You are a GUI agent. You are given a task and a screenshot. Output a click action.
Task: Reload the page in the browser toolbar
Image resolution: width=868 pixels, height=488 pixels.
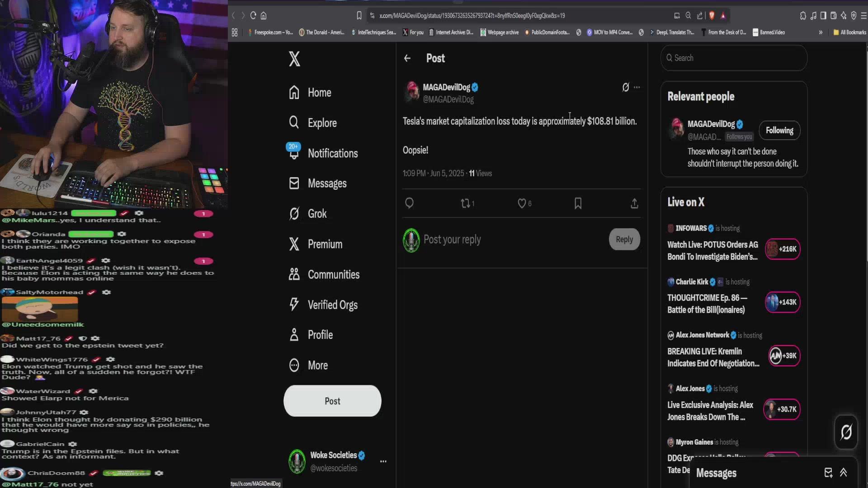pos(253,15)
